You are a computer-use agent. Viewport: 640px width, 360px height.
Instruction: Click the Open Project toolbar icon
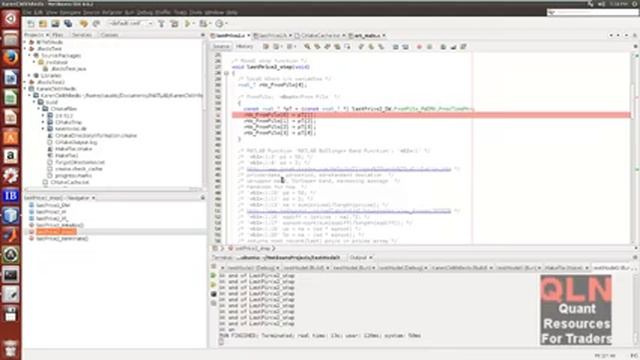coord(55,24)
